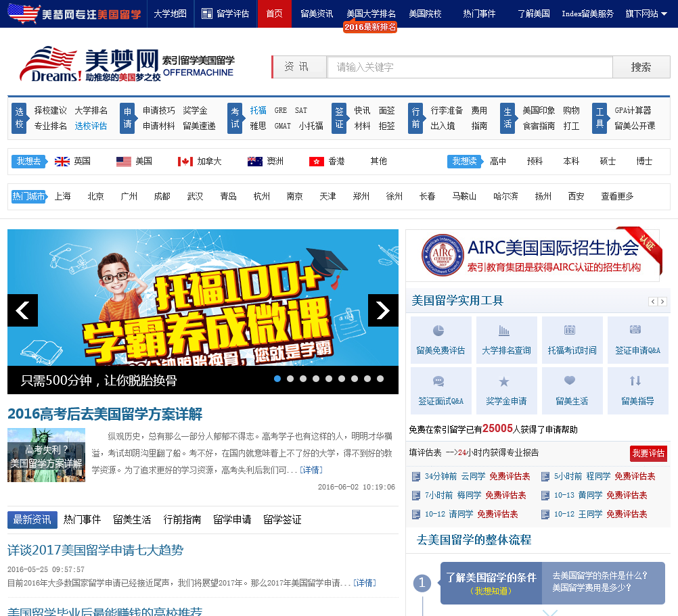Click the 搜索 search button
The height and width of the screenshot is (616, 678).
pos(641,67)
